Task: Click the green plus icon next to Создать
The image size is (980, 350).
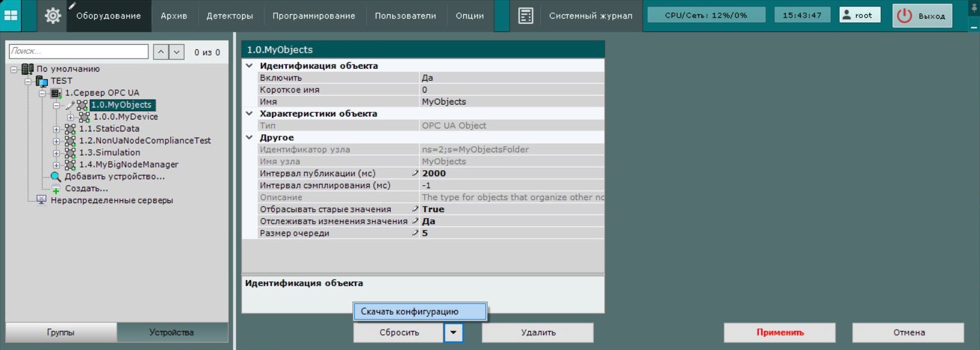Action: (x=56, y=189)
